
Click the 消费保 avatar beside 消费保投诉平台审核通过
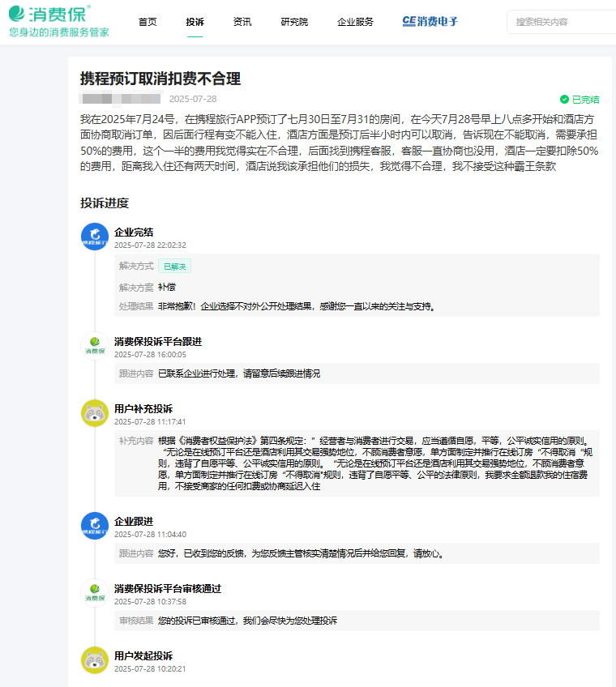click(x=95, y=593)
